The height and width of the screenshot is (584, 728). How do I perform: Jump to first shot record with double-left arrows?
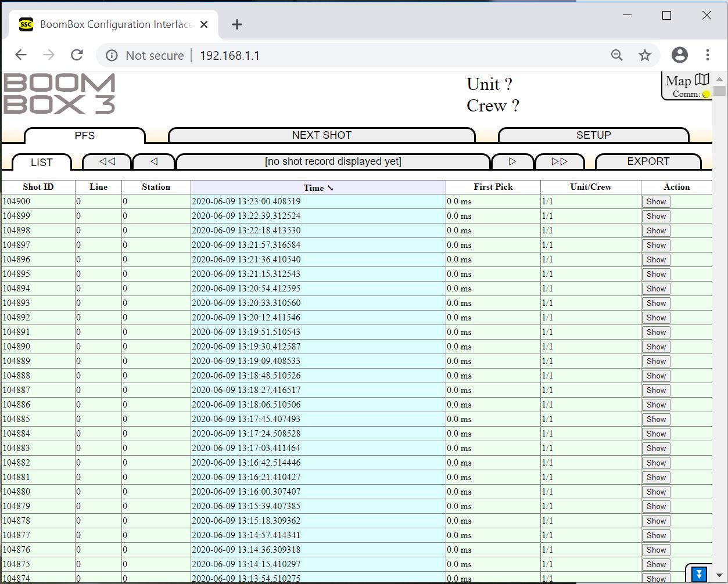[x=107, y=161]
